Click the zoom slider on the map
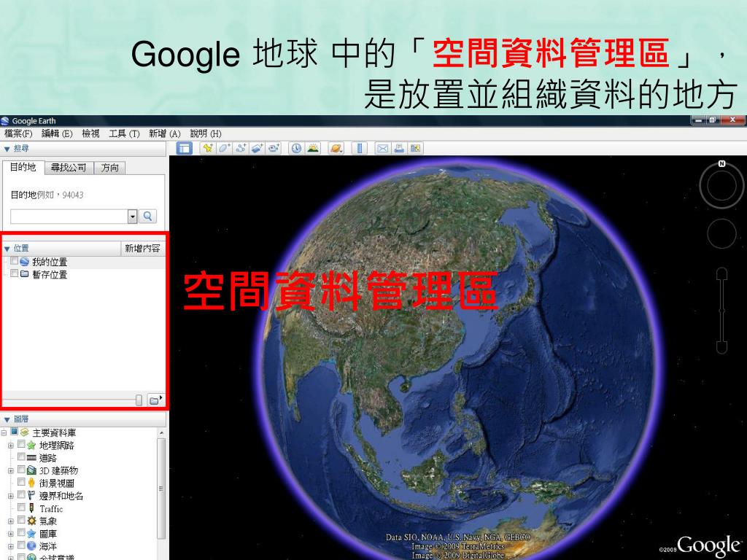The height and width of the screenshot is (560, 747). tap(721, 311)
